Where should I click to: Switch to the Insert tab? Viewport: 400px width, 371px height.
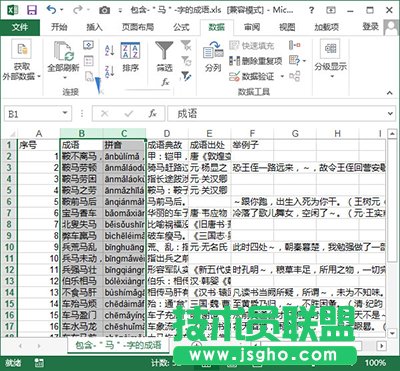(x=94, y=27)
